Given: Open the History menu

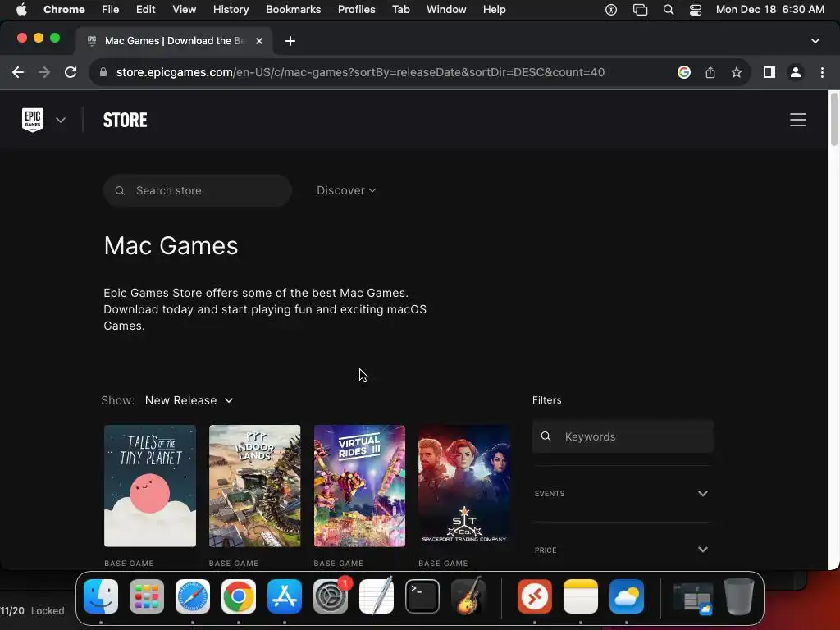Looking at the screenshot, I should pyautogui.click(x=231, y=10).
